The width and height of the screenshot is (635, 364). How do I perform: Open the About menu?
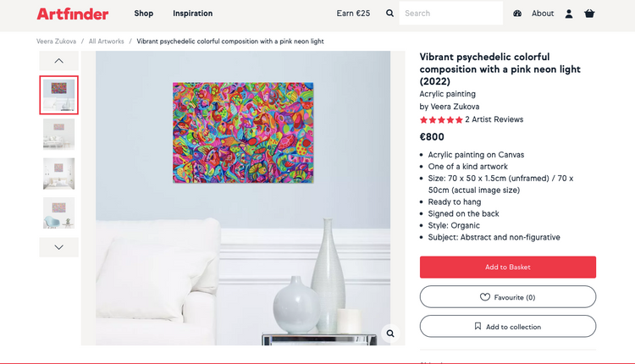click(543, 14)
